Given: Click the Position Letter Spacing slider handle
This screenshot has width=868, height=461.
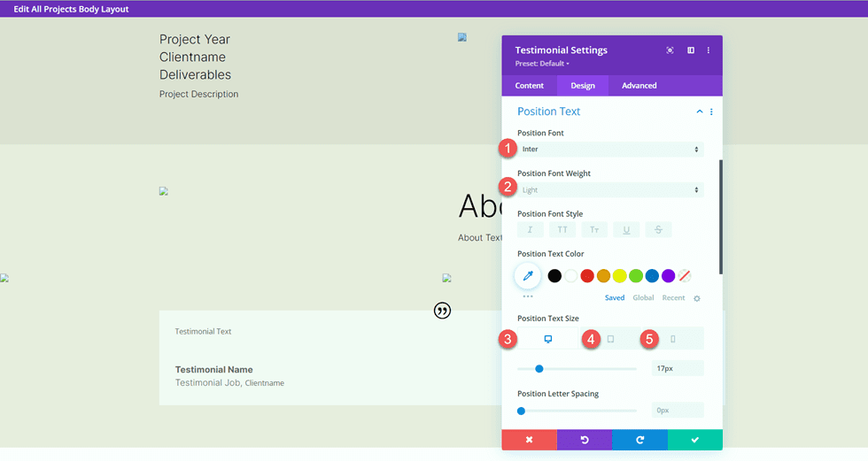Looking at the screenshot, I should [521, 411].
